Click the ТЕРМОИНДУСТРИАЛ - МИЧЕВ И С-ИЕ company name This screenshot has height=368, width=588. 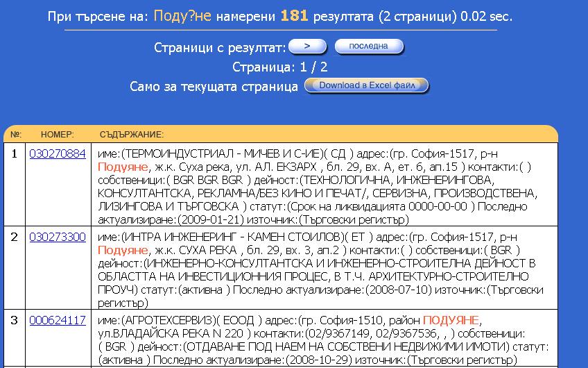click(223, 153)
